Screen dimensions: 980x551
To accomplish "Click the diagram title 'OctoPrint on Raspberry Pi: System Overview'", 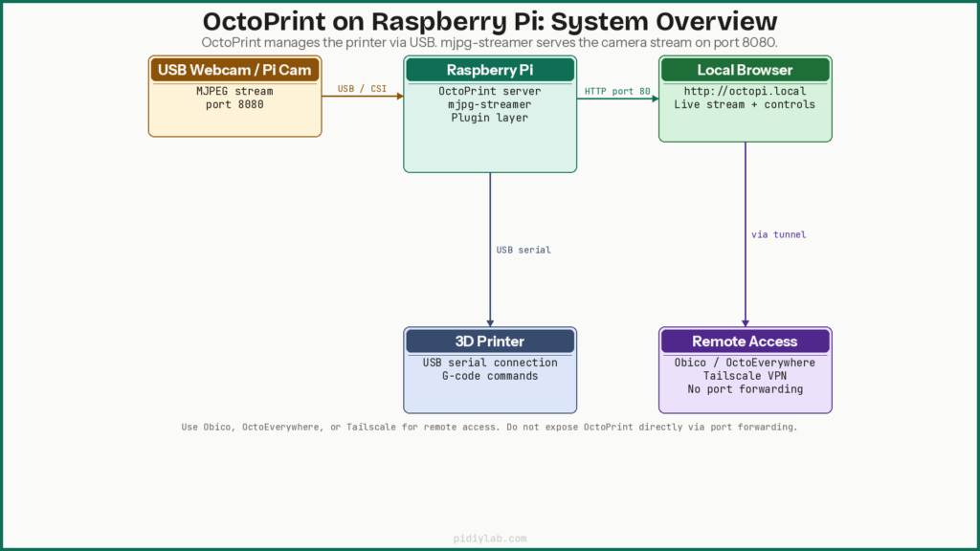I will [x=490, y=21].
